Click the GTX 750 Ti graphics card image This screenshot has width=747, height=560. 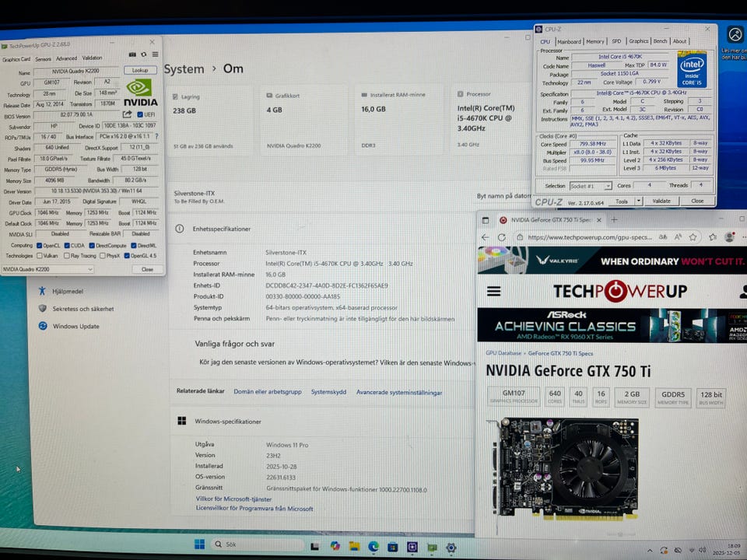(566, 468)
